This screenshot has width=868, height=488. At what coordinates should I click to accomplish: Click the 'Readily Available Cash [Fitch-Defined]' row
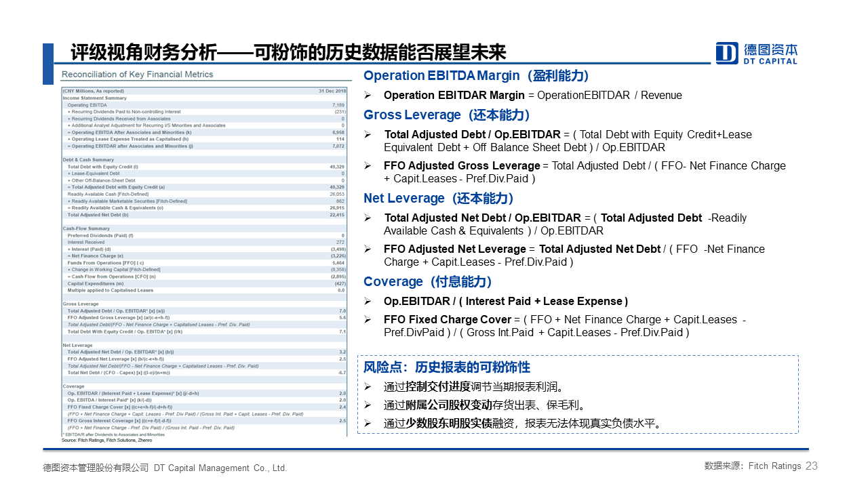204,194
